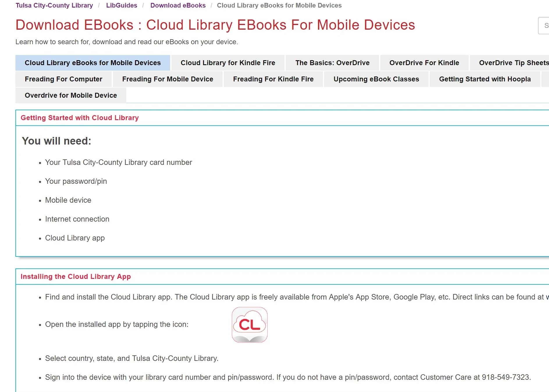Open Freading For Kindle Fire tab
549x392 pixels.
(273, 79)
